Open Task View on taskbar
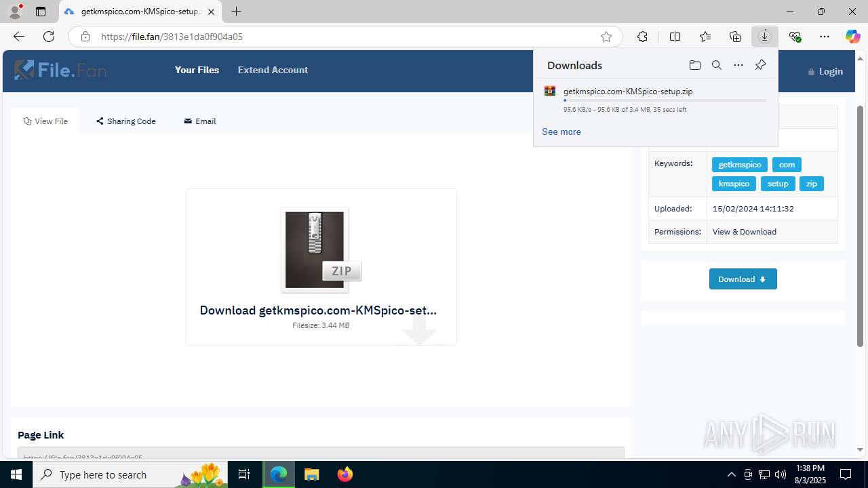This screenshot has height=488, width=868. (245, 474)
